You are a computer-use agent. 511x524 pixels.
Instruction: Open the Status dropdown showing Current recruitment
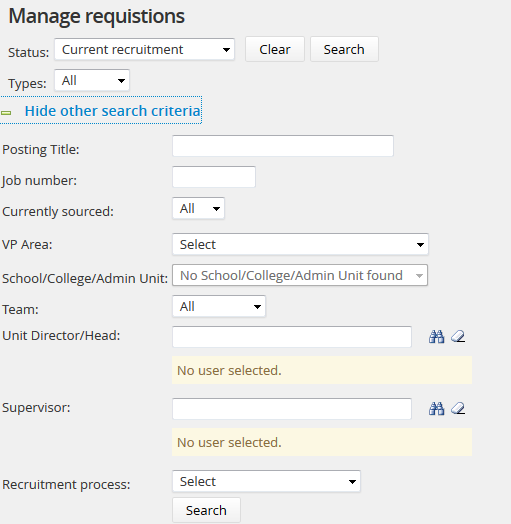[144, 49]
